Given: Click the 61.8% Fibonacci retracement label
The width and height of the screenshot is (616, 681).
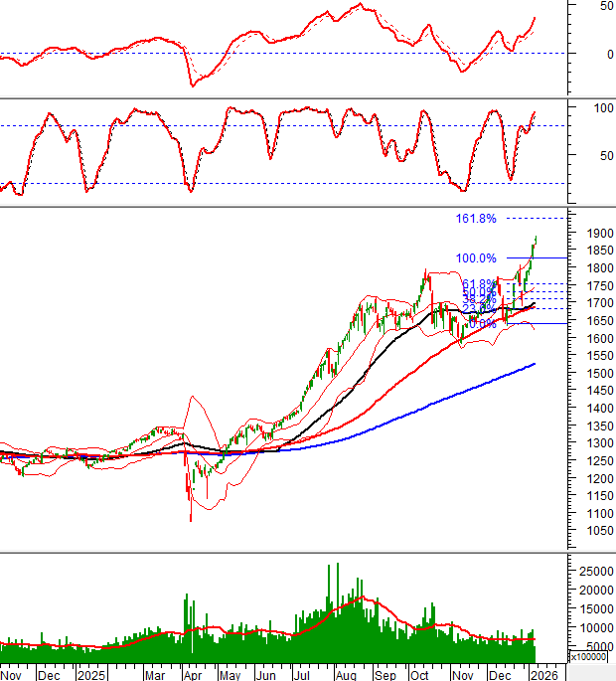Looking at the screenshot, I should tap(478, 284).
